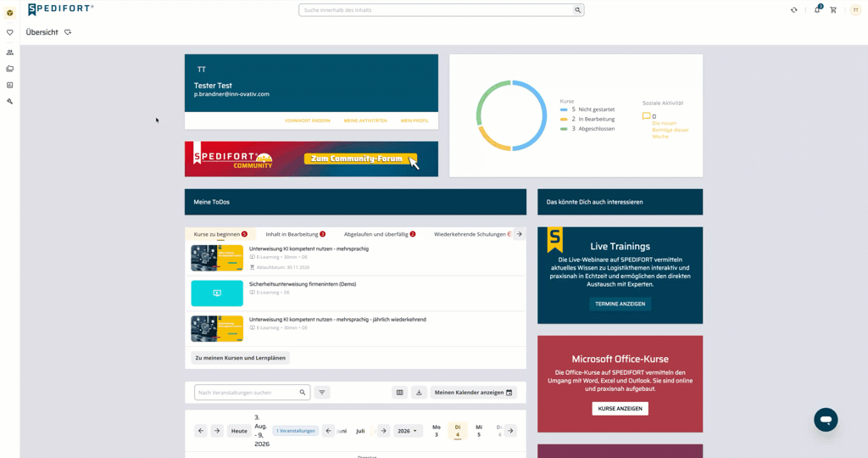This screenshot has height=458, width=868.
Task: Open first KI kompetent nutzen thumbnail
Action: coord(217,258)
